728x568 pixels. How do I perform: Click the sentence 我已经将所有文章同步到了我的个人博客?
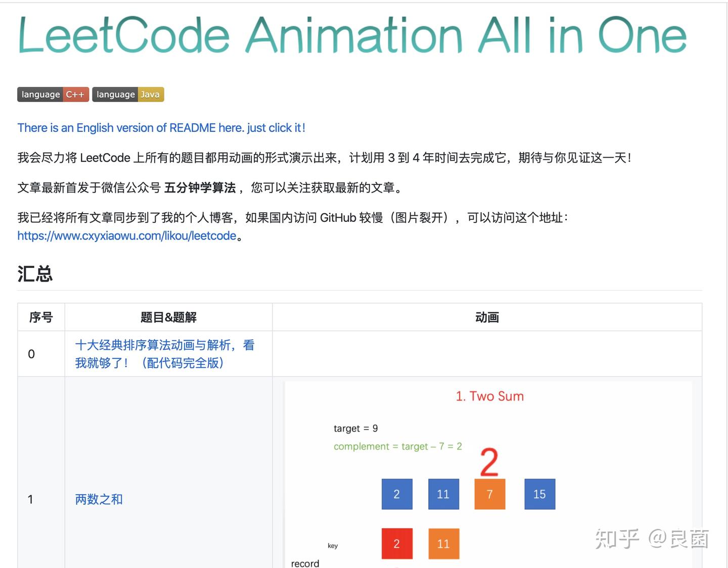[125, 218]
